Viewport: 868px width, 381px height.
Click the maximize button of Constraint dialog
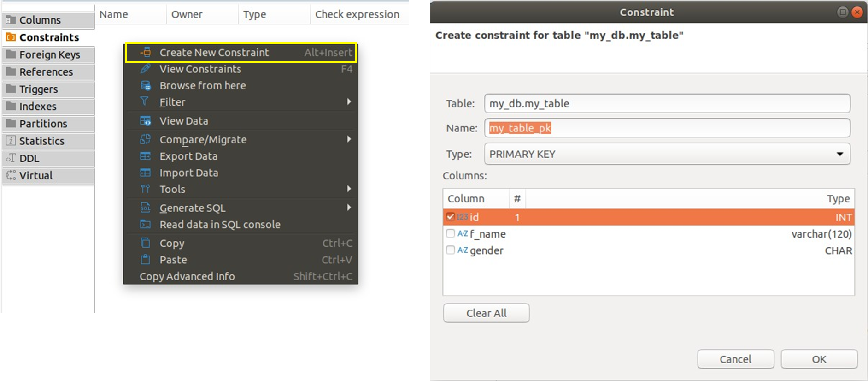[x=842, y=12]
